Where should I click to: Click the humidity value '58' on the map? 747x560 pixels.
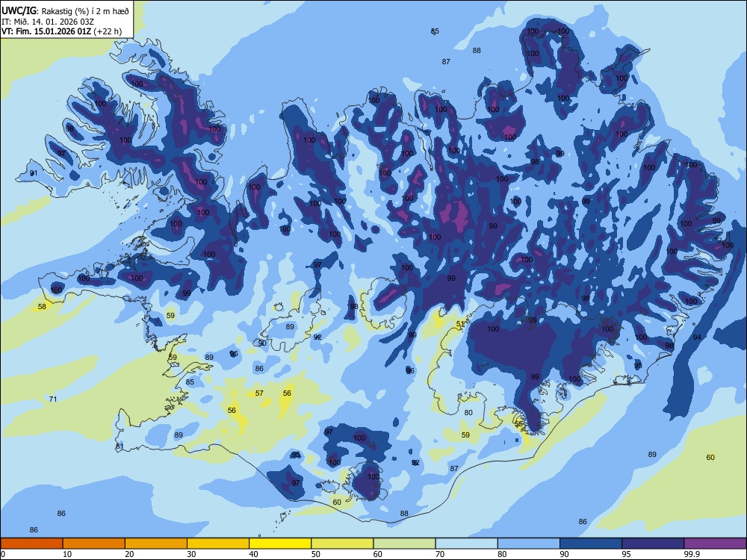(x=42, y=307)
